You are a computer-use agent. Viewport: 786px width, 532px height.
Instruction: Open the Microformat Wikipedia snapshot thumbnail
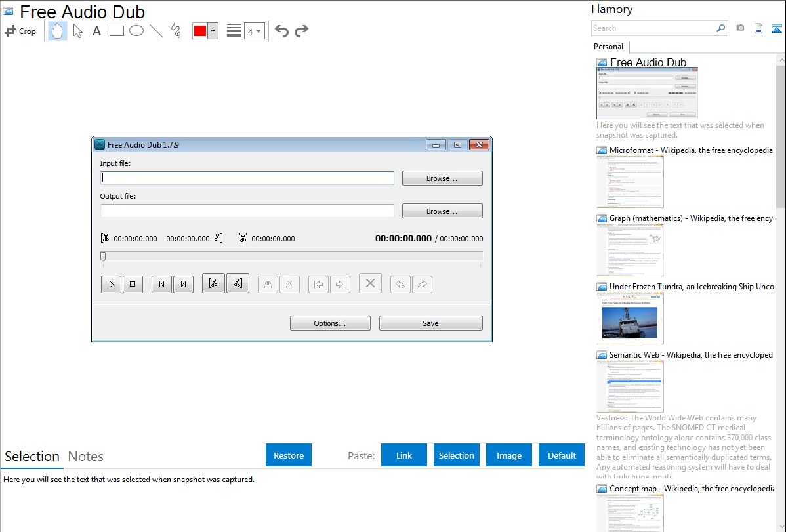pos(630,182)
